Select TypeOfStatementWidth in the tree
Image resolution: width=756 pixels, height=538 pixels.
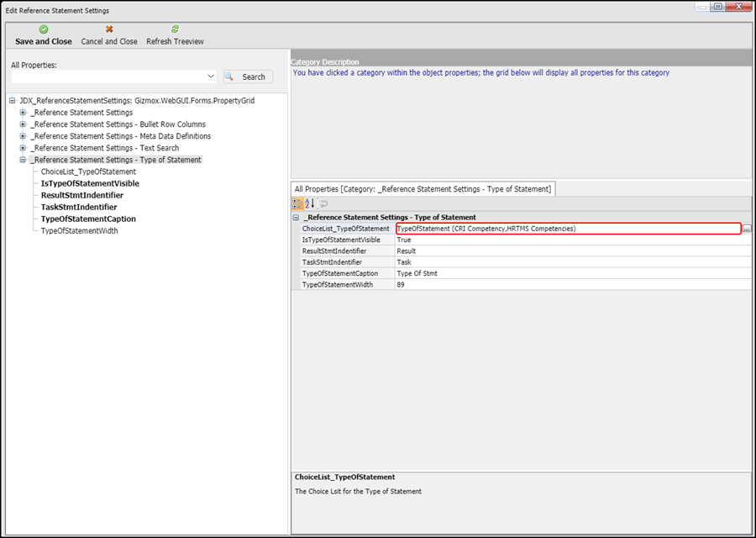[x=79, y=230]
